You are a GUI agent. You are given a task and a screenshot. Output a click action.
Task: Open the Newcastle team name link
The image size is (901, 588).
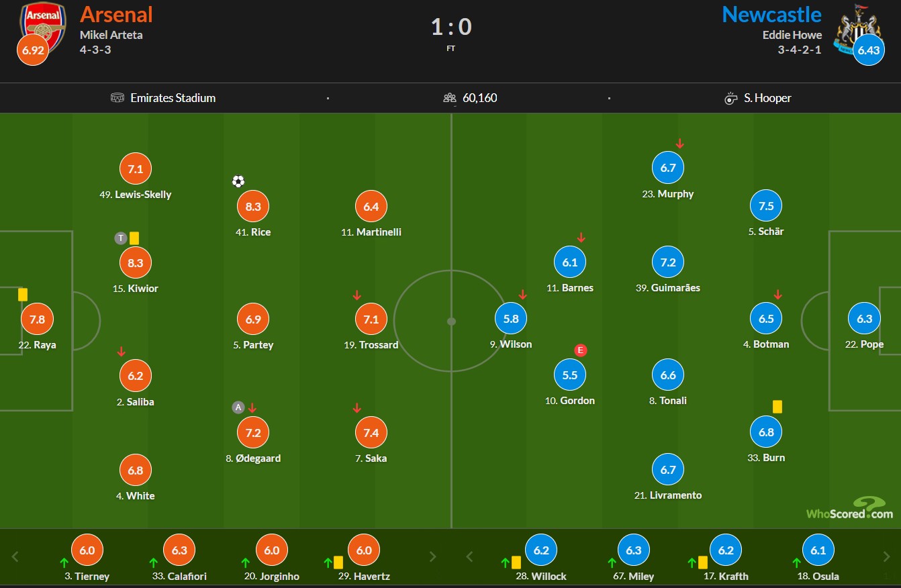tap(771, 14)
